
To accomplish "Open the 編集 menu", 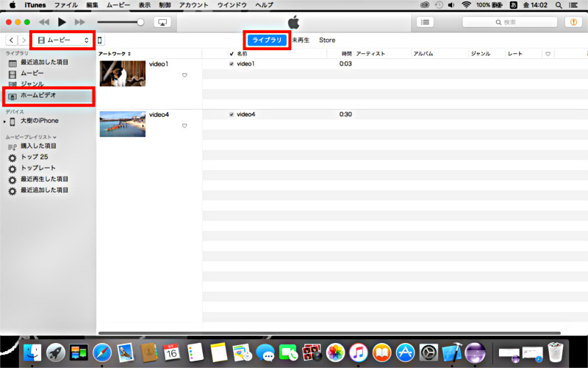I will click(92, 5).
